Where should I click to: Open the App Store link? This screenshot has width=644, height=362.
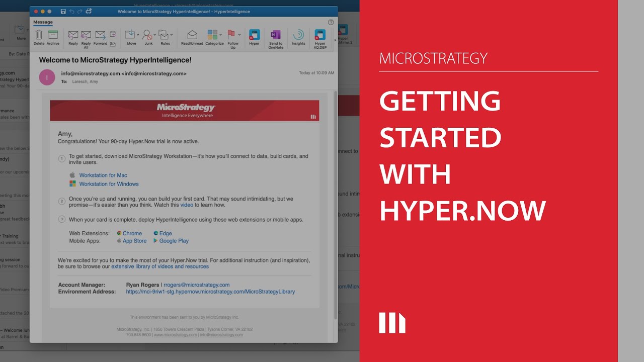135,241
